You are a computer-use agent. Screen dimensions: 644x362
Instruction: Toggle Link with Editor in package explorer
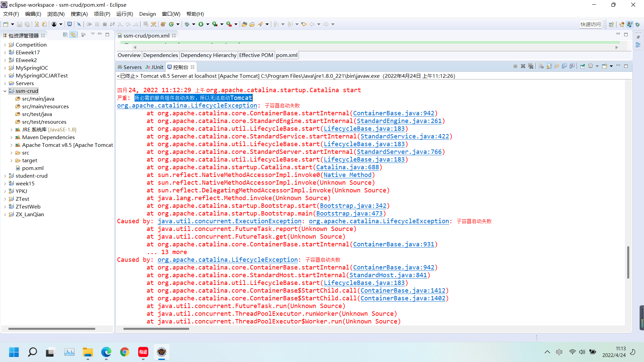tap(73, 35)
